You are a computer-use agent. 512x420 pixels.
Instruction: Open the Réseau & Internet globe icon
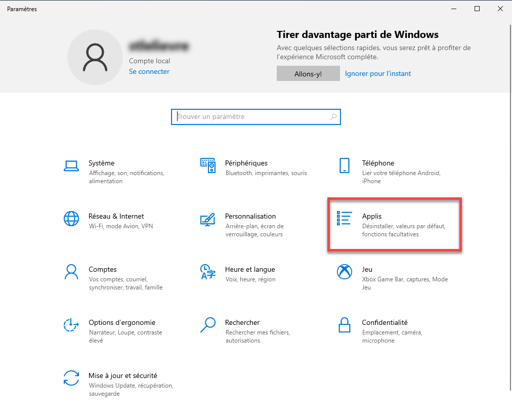(x=71, y=219)
